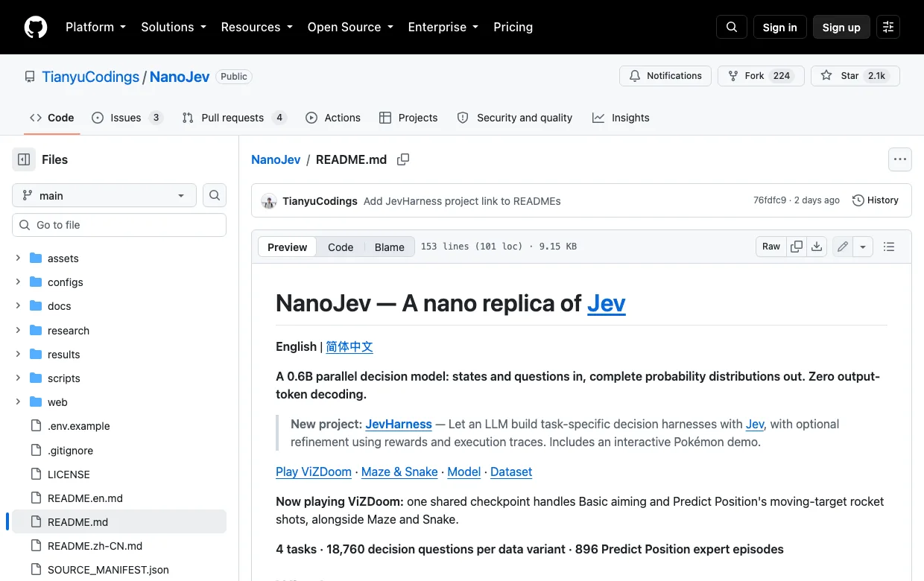Click the Sign in button

[x=779, y=27]
